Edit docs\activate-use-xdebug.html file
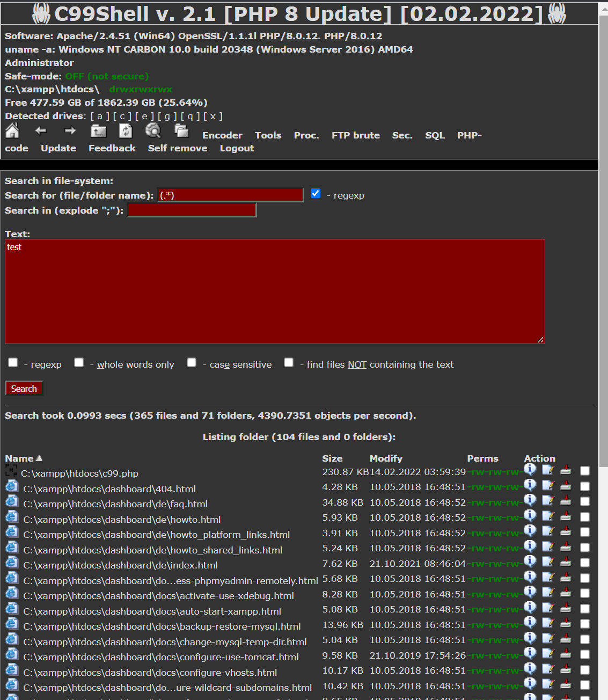This screenshot has height=700, width=608. coord(548,592)
